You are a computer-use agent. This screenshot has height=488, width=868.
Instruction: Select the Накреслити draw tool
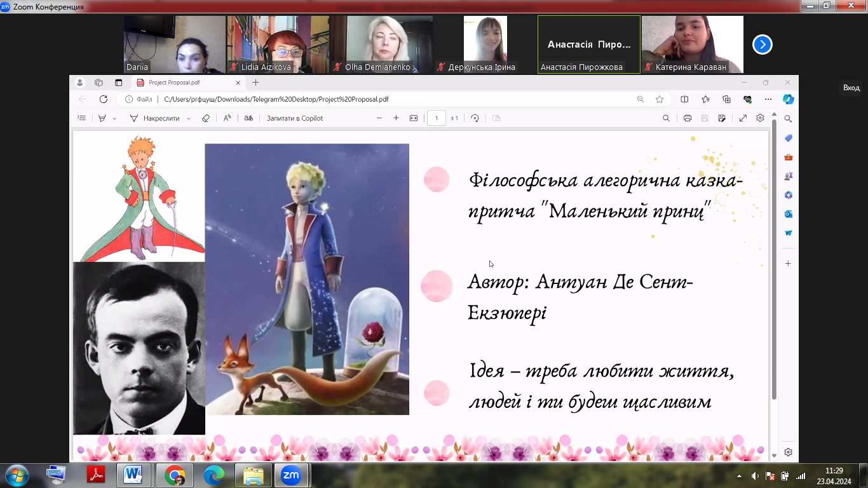154,118
